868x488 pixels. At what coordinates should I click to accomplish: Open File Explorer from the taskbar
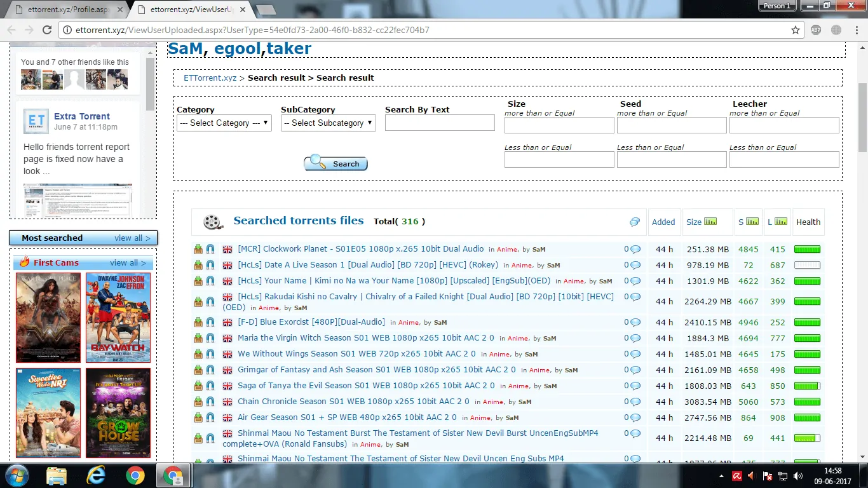[57, 475]
